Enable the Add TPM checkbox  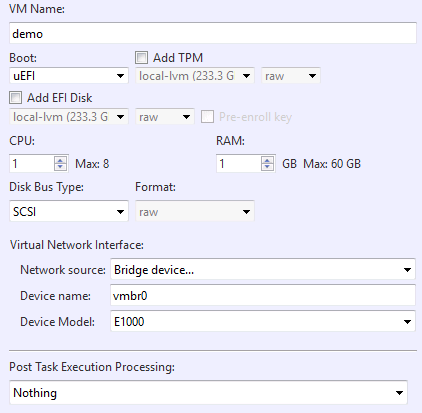[x=141, y=57]
